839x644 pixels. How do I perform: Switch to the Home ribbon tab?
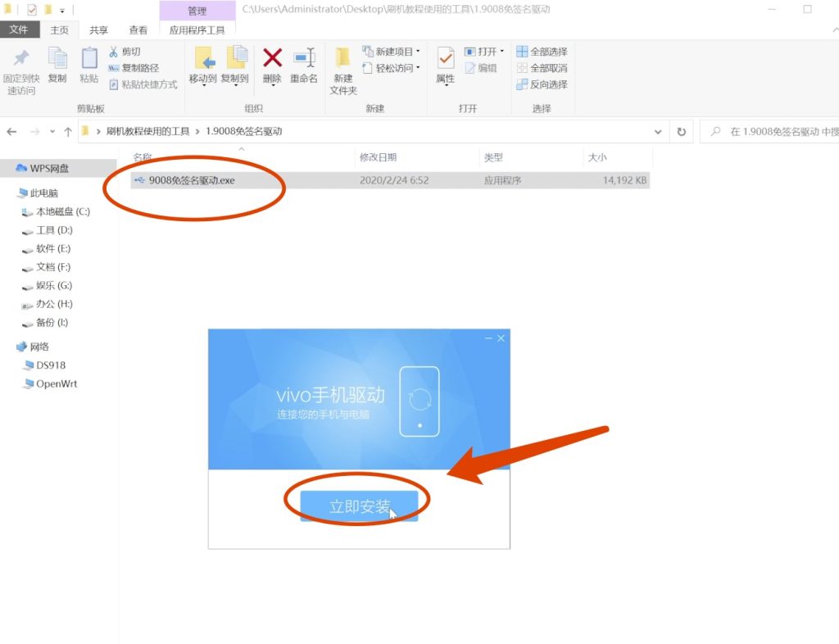click(59, 30)
